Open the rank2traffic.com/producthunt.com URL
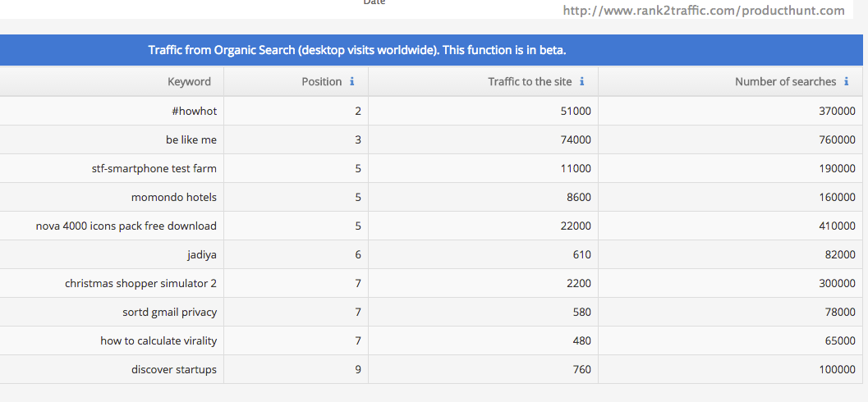The height and width of the screenshot is (402, 868). pyautogui.click(x=704, y=10)
